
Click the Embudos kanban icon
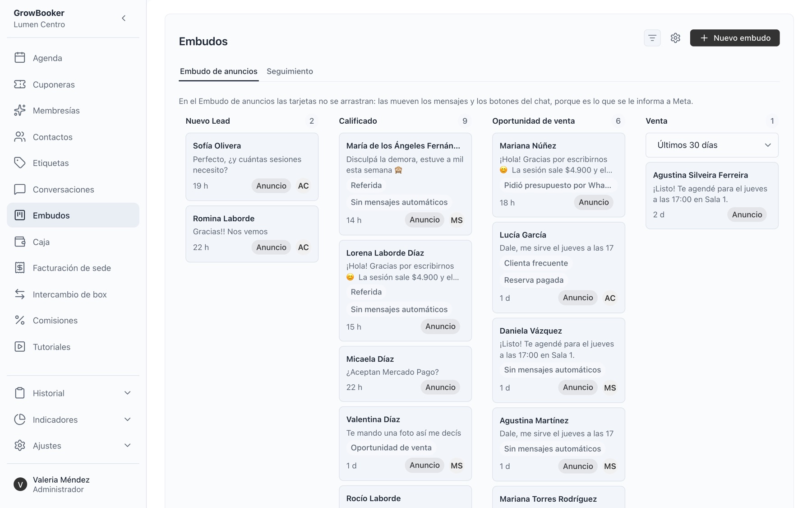(20, 215)
